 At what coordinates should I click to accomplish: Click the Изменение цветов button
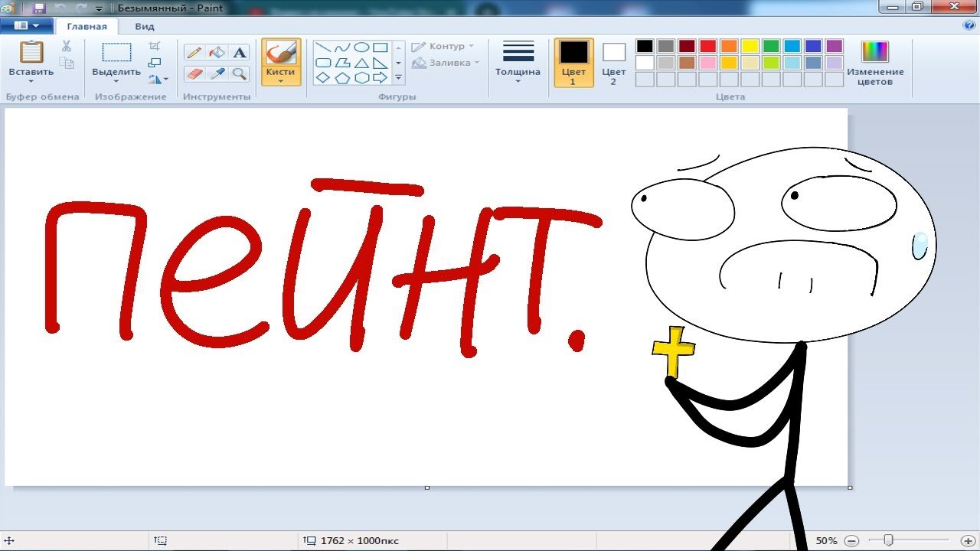pyautogui.click(x=874, y=63)
